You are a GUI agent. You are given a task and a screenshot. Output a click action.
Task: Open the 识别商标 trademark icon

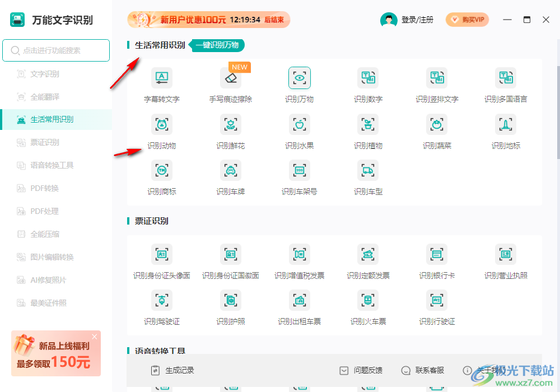tap(162, 170)
